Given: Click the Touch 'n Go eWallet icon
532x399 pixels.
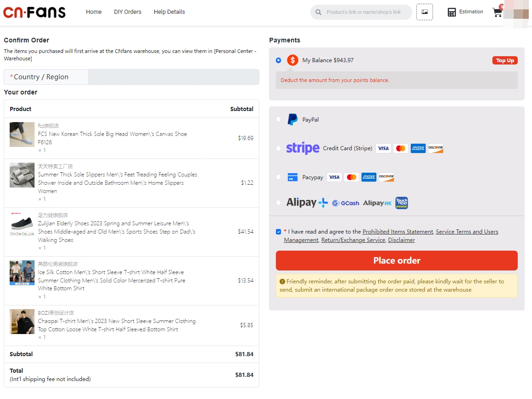Looking at the screenshot, I should [402, 203].
